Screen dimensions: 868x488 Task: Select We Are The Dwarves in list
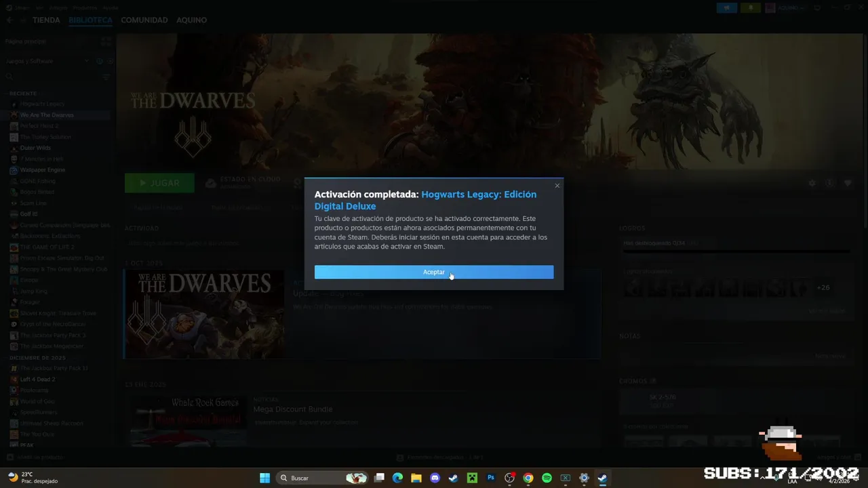point(47,115)
